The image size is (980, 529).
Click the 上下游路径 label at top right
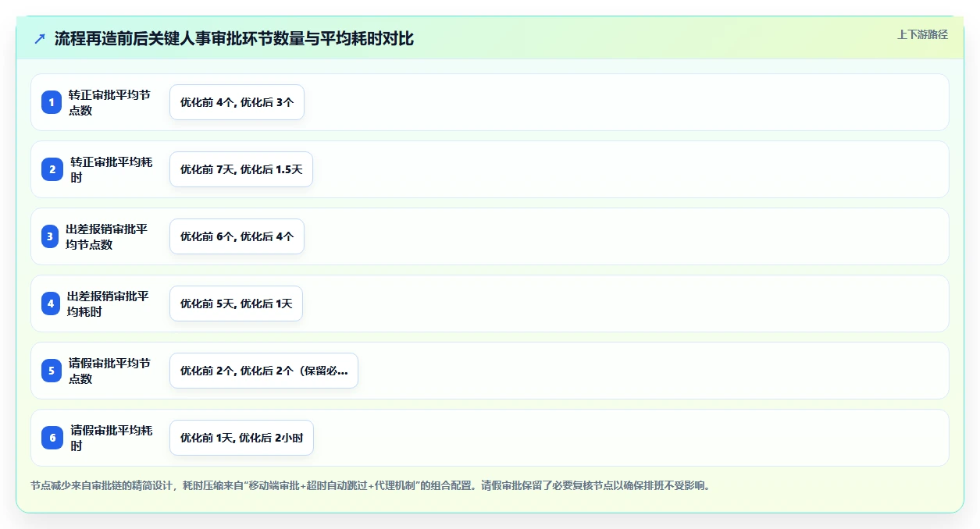coord(922,34)
